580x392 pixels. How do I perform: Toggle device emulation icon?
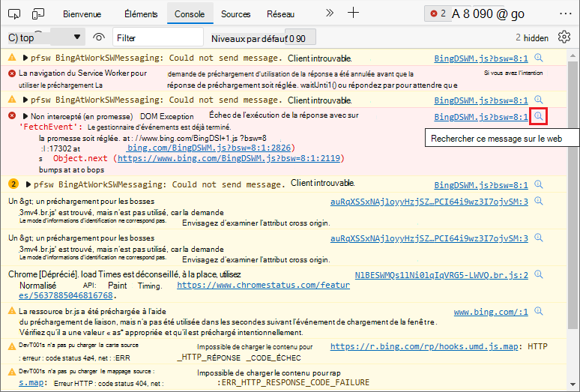[x=37, y=14]
